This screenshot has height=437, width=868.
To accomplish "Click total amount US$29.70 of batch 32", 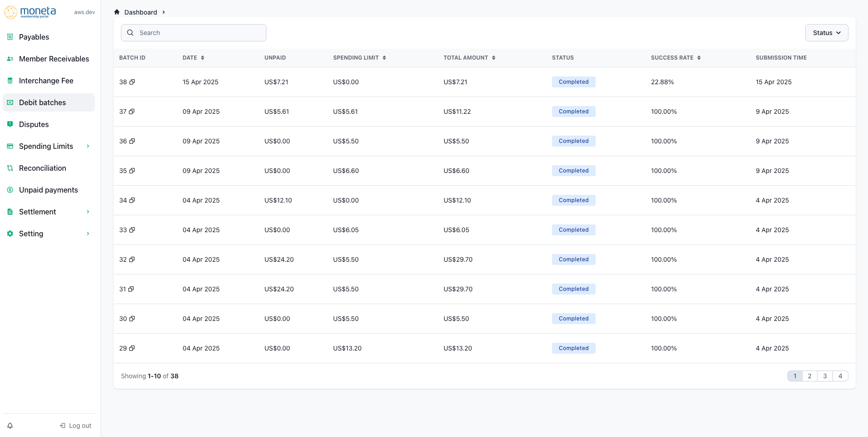I will tap(458, 259).
